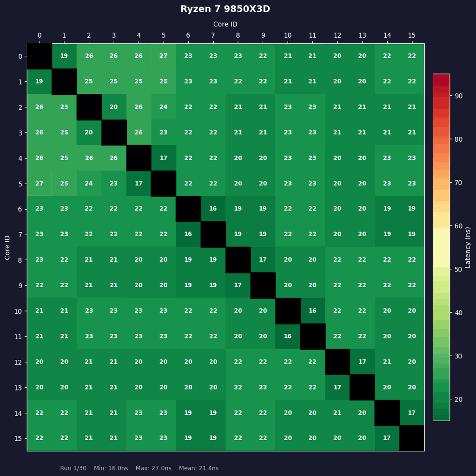
Task: Click the "Core ID" label above the columns
Action: tap(225, 24)
